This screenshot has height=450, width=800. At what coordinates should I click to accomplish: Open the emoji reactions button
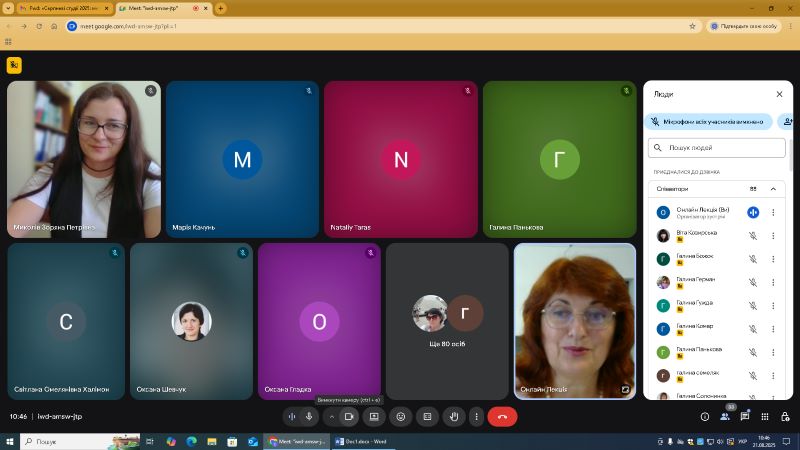[401, 416]
